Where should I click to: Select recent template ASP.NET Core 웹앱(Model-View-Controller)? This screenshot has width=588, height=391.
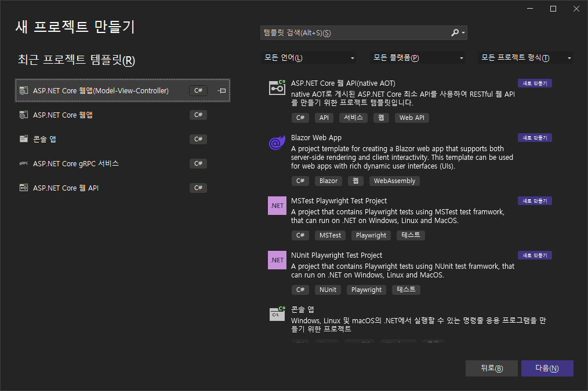122,90
